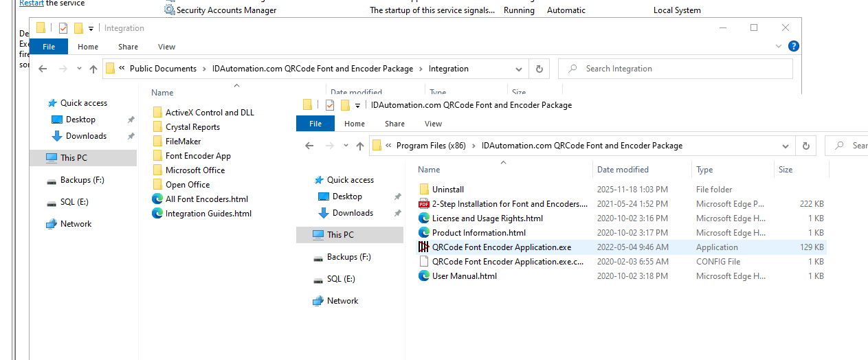Go up one folder level in front window
The height and width of the screenshot is (360, 868).
(360, 146)
